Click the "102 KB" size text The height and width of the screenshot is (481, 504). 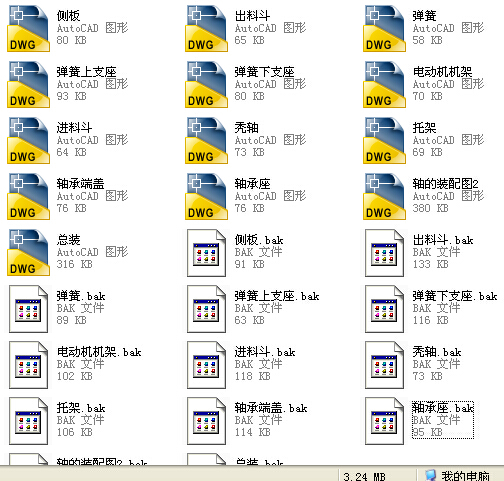(x=74, y=376)
